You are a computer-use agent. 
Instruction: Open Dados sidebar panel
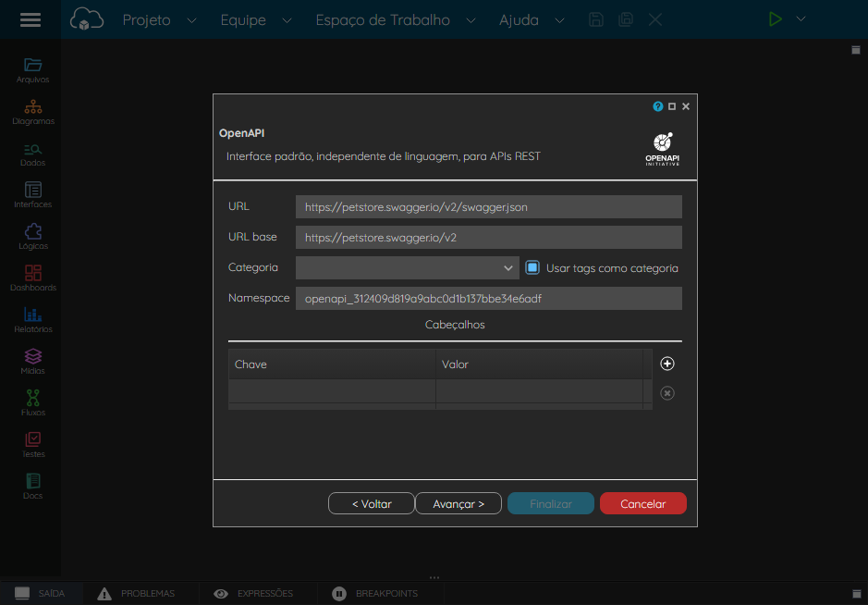pos(32,154)
